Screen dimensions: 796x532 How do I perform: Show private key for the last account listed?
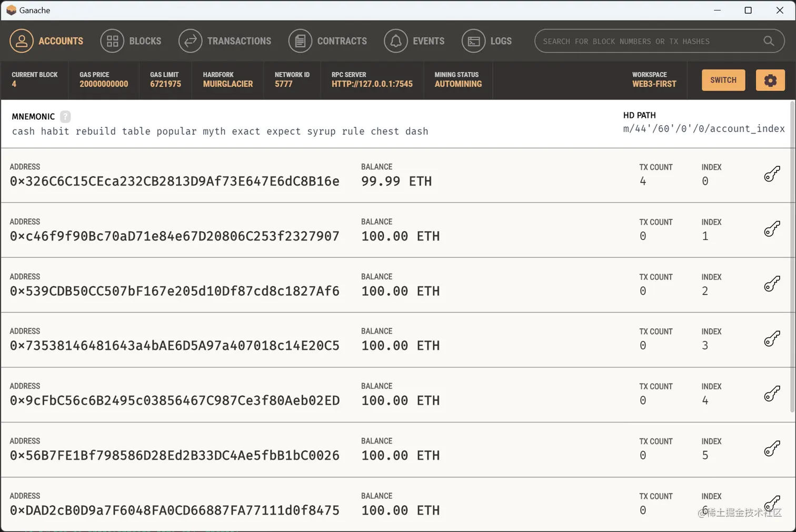coord(772,503)
